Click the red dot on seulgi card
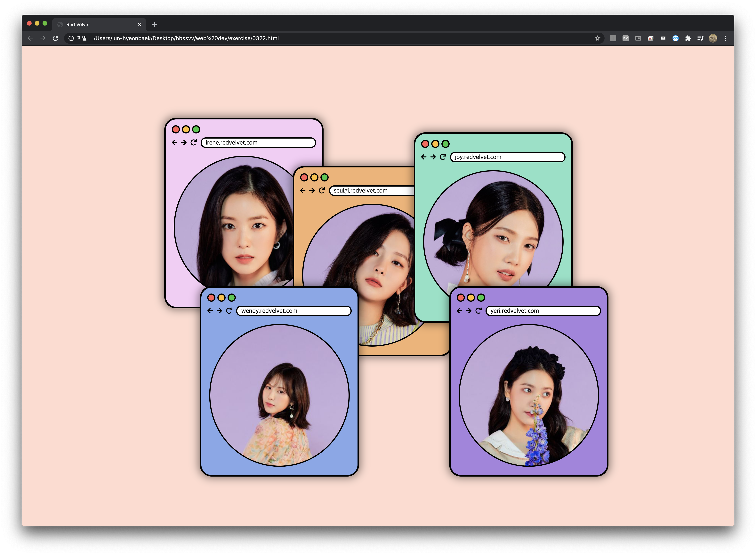 point(304,177)
